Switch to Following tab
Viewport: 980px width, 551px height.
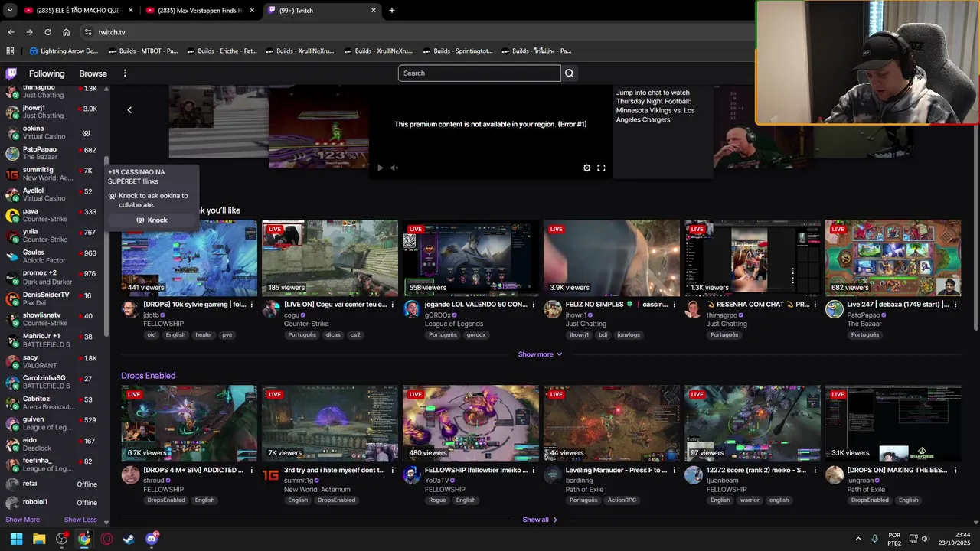tap(47, 73)
